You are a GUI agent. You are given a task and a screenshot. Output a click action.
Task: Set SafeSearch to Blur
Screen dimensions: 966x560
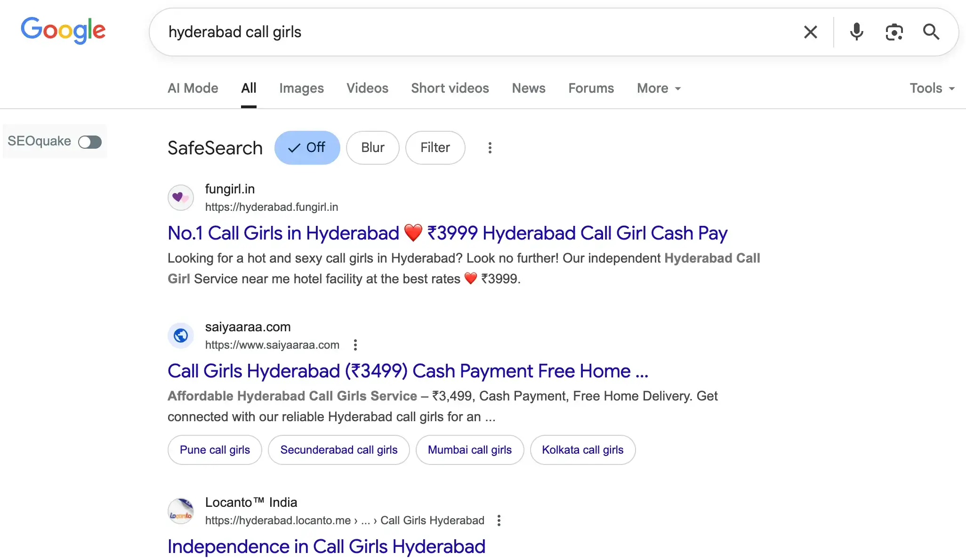[x=372, y=148]
